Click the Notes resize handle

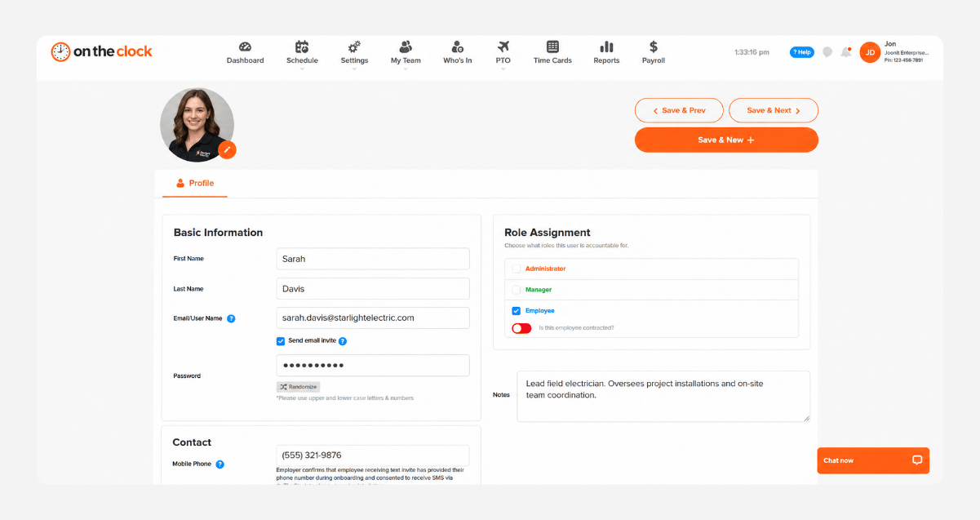pyautogui.click(x=806, y=418)
